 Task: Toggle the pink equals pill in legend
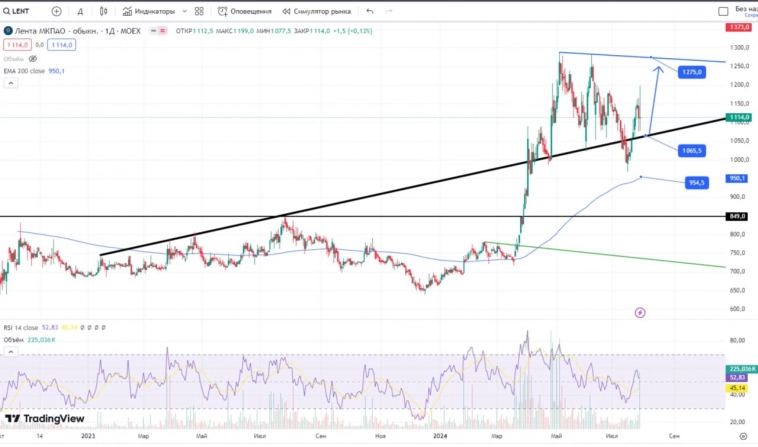(162, 31)
